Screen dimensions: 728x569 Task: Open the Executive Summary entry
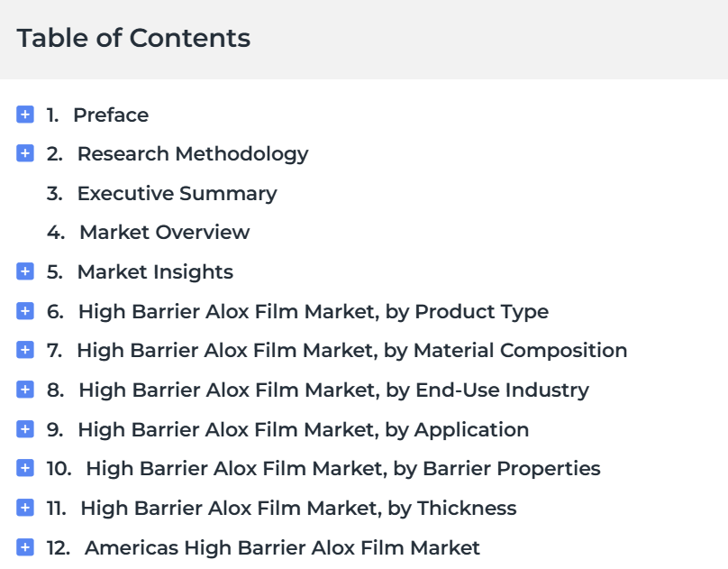click(177, 194)
